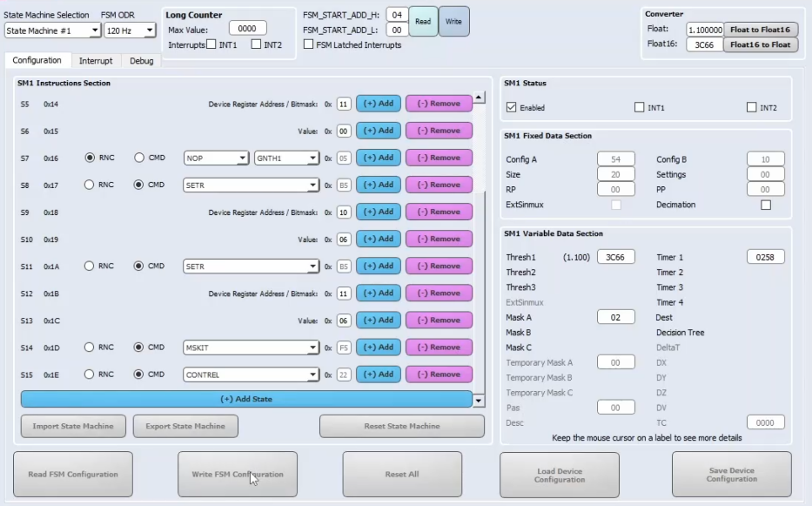This screenshot has width=812, height=506.
Task: Click Remove button in the S15 row
Action: point(439,374)
